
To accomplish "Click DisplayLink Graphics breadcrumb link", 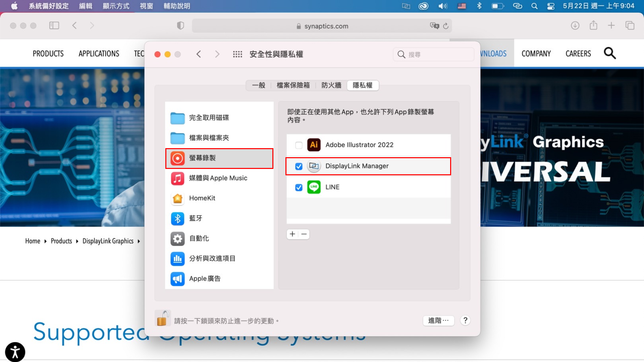I will click(108, 241).
